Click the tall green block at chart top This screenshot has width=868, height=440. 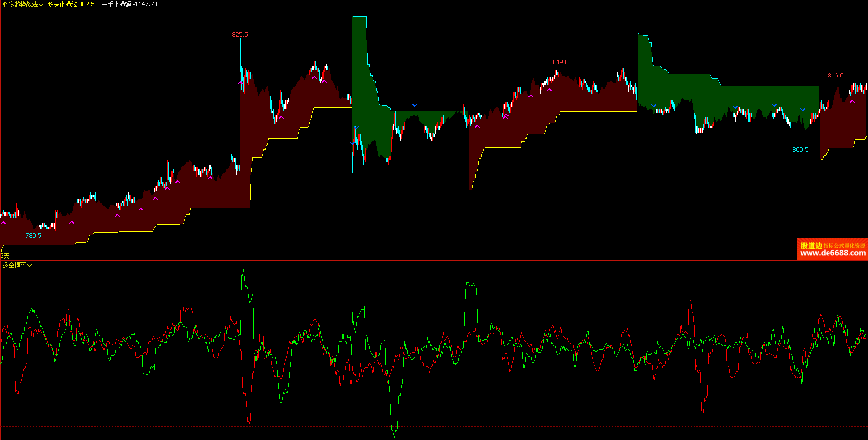tap(360, 58)
